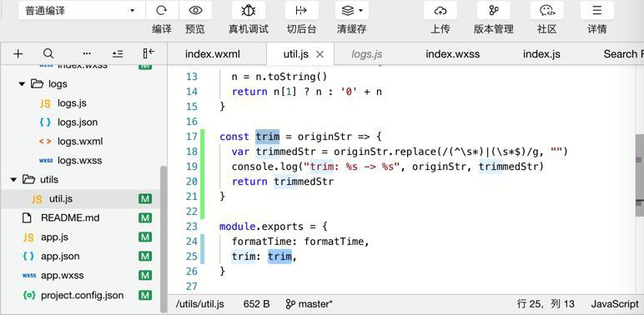The width and height of the screenshot is (644, 315).
Task: Open the 详情 details menu icon
Action: [x=597, y=10]
